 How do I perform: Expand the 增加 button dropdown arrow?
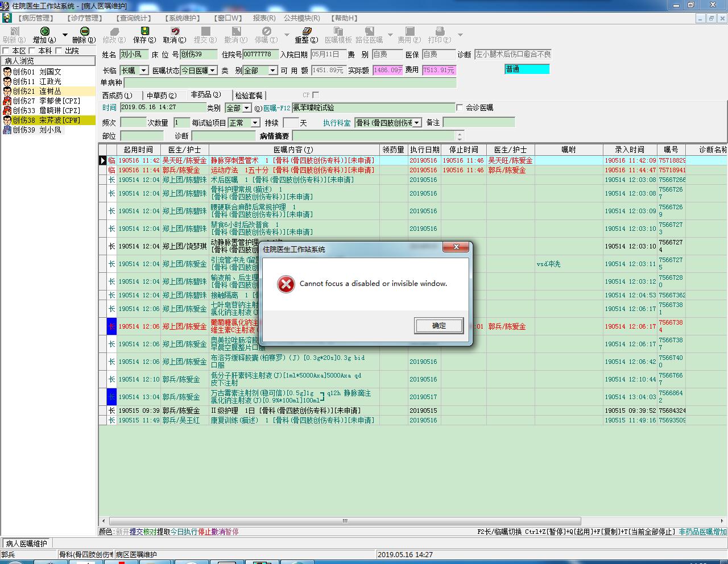65,35
